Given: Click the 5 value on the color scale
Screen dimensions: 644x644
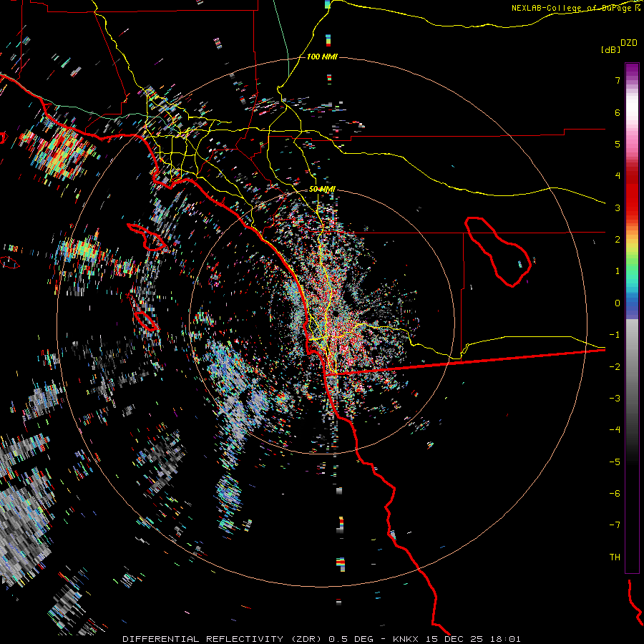Looking at the screenshot, I should click(618, 144).
